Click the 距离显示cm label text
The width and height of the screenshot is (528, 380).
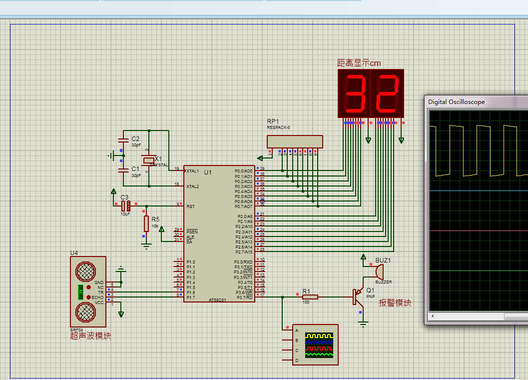click(x=359, y=63)
